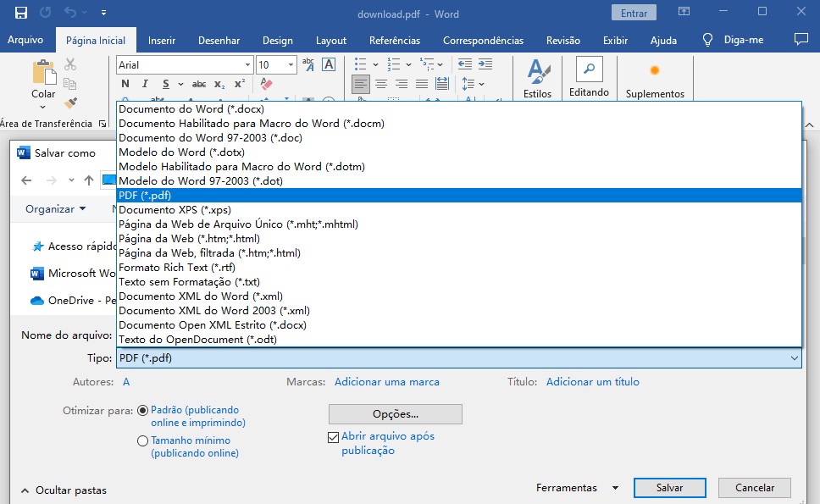This screenshot has width=820, height=504.
Task: Go up one folder level arrow
Action: tap(89, 180)
